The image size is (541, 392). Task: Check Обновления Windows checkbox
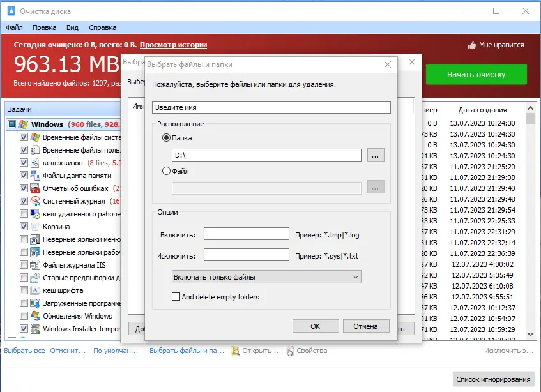click(x=24, y=315)
